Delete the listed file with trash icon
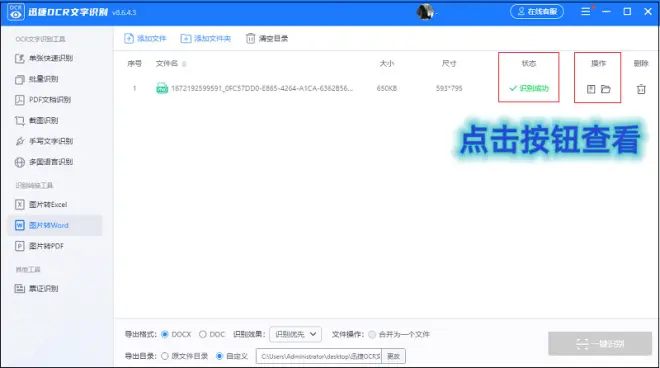 (x=641, y=89)
